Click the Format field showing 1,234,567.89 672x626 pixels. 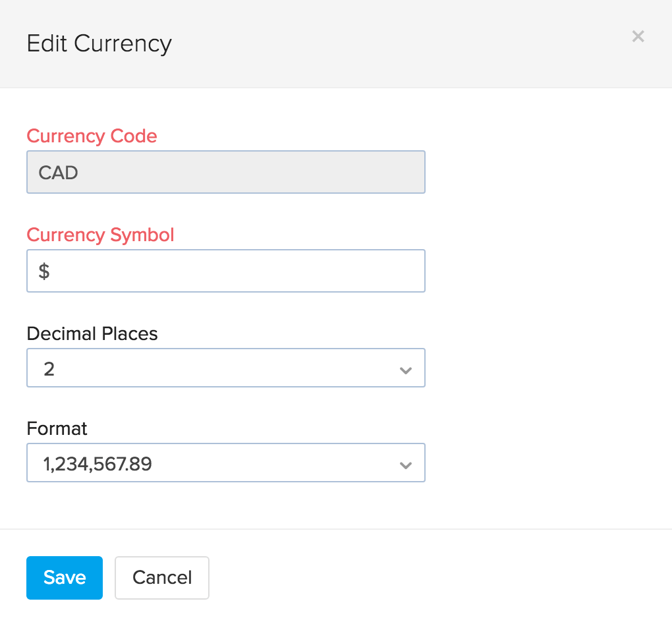pos(225,463)
